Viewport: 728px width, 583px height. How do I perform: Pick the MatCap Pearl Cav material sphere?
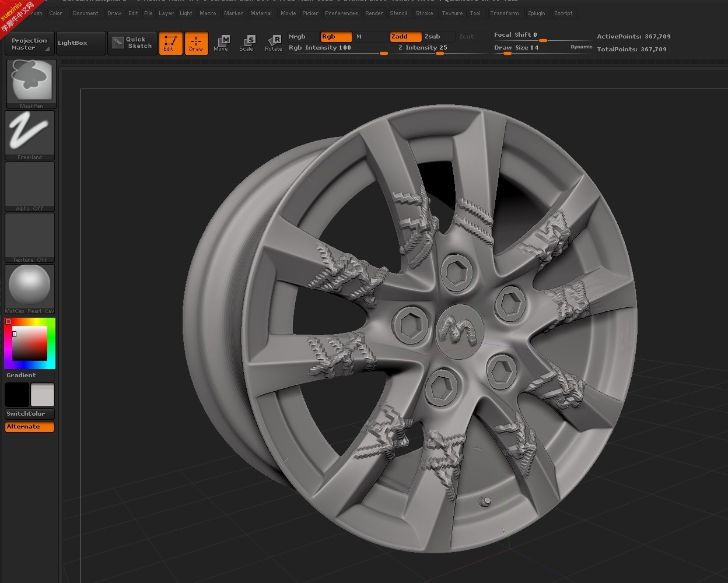[30, 289]
